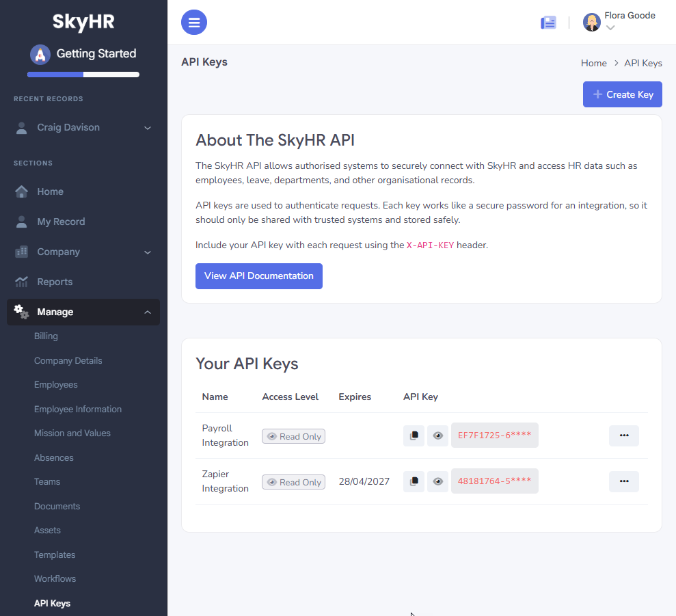
Task: Reveal the Payroll Integration key with eye icon
Action: click(x=437, y=436)
